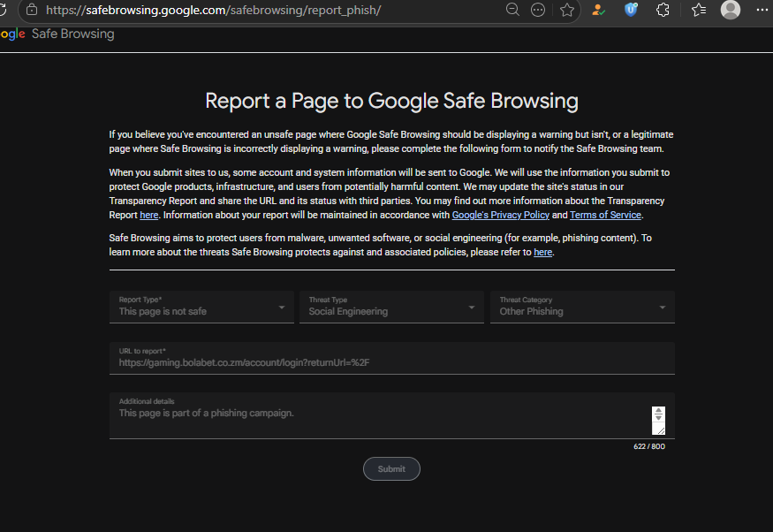
Task: Open browser Settings and more menu
Action: coord(762,10)
